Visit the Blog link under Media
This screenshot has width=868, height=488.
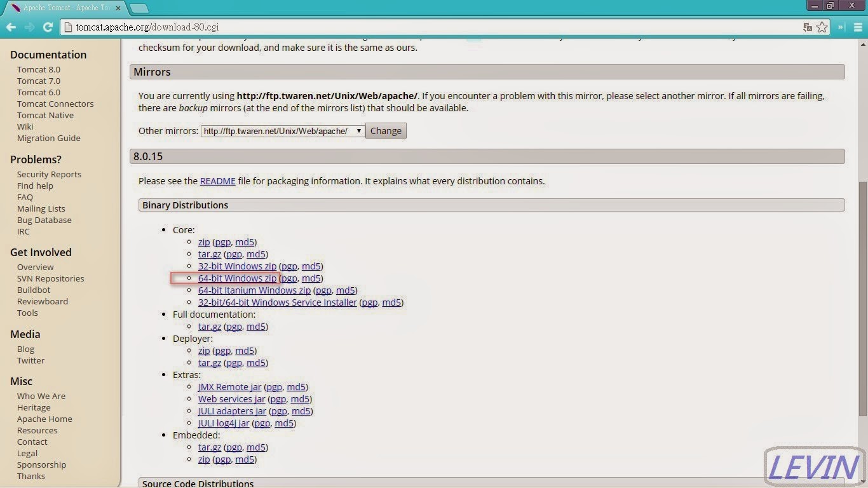(x=26, y=349)
